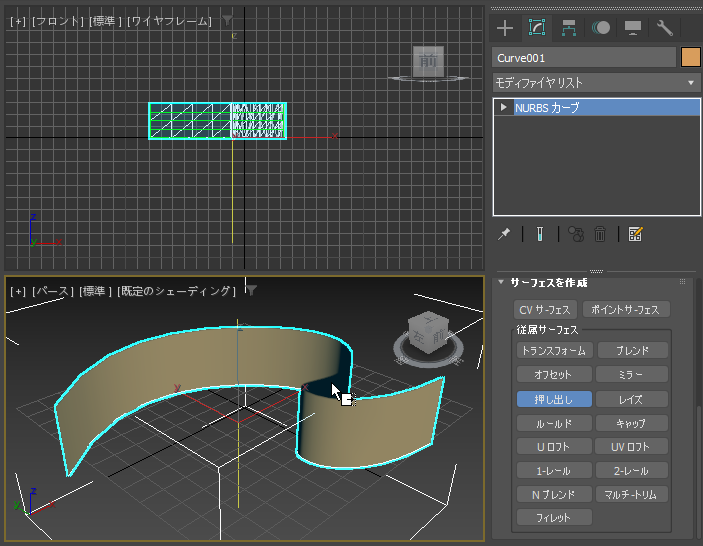Click the フィレット button
The height and width of the screenshot is (546, 703).
(554, 517)
